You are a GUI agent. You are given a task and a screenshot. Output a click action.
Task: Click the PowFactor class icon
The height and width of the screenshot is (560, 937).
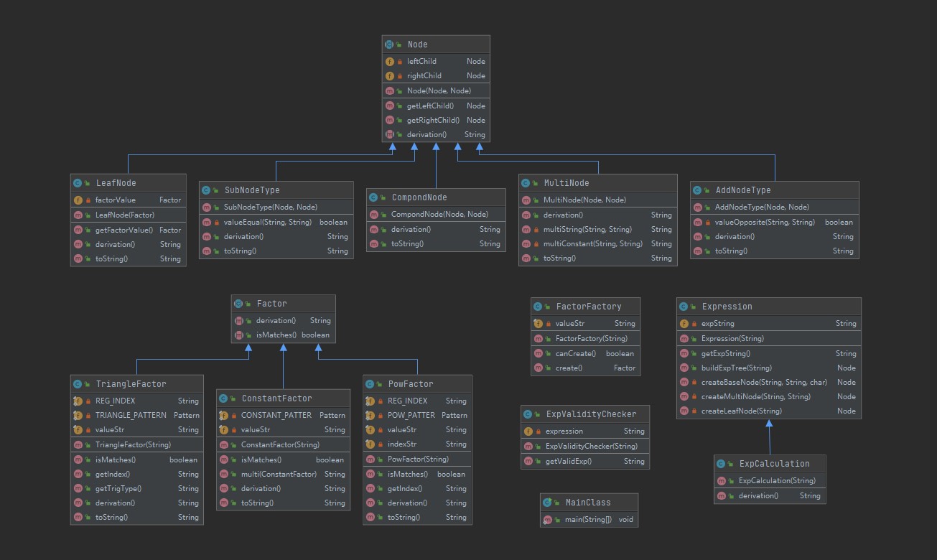(370, 384)
